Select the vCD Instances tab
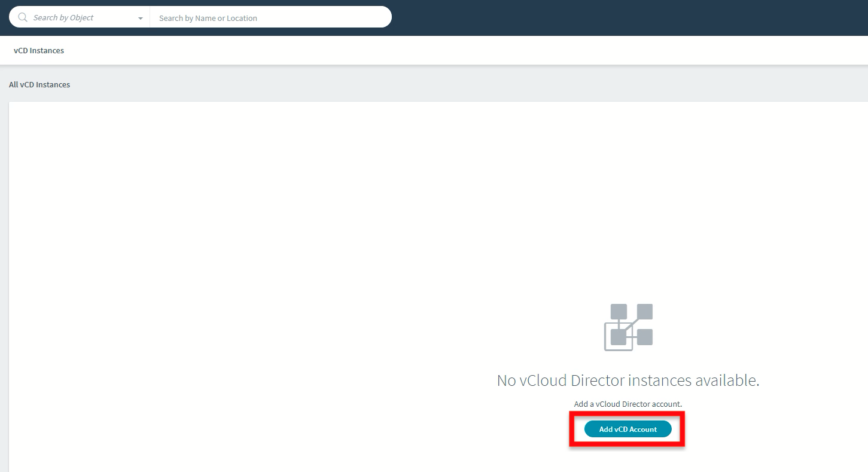868x472 pixels. point(39,51)
